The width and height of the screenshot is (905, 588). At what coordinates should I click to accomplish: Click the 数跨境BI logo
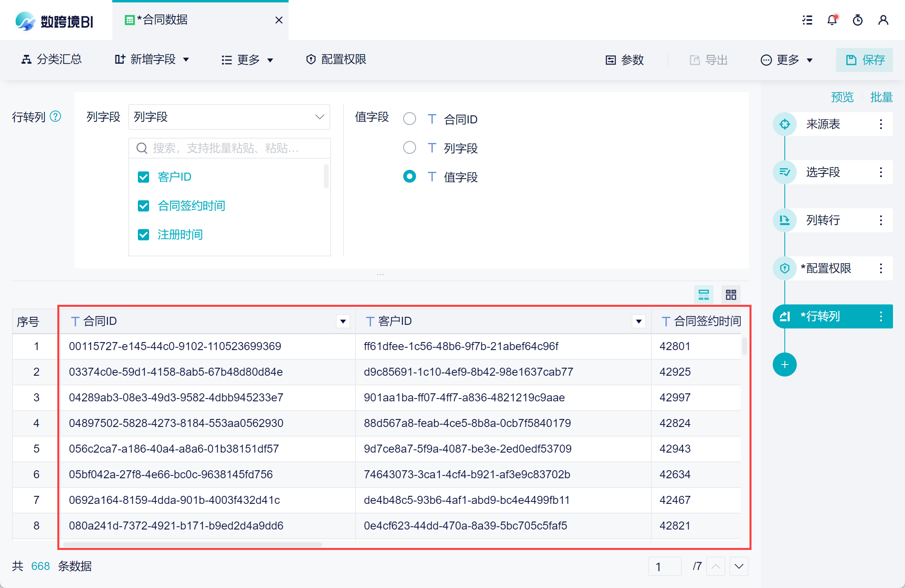click(55, 21)
